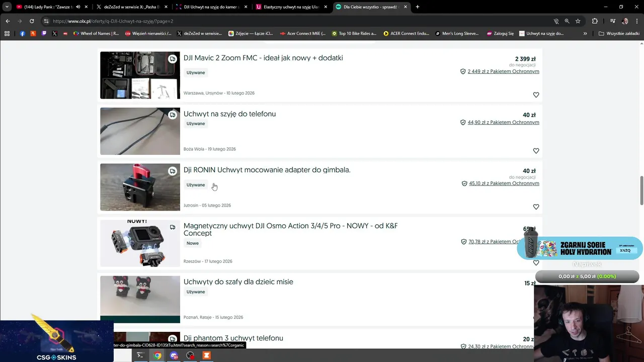
Task: Mute the Lady Pank tab audio icon
Action: pos(78,7)
